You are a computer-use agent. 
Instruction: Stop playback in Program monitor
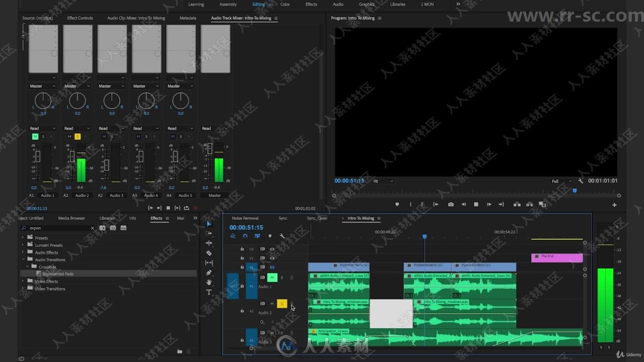tap(476, 204)
